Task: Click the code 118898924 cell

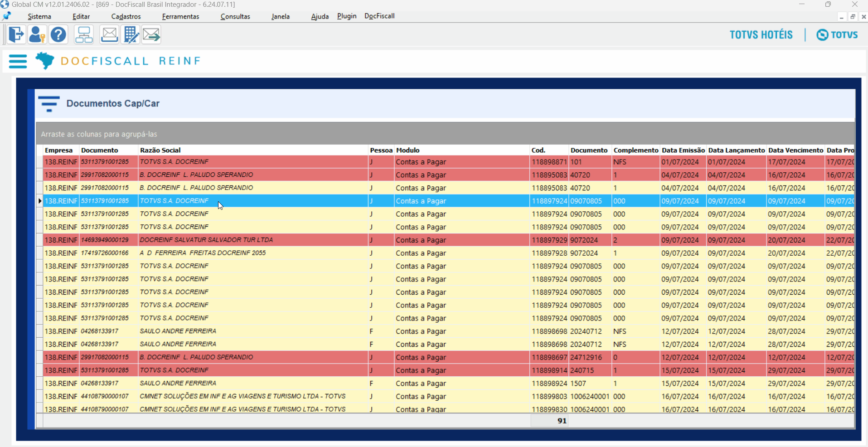Action: click(x=549, y=384)
